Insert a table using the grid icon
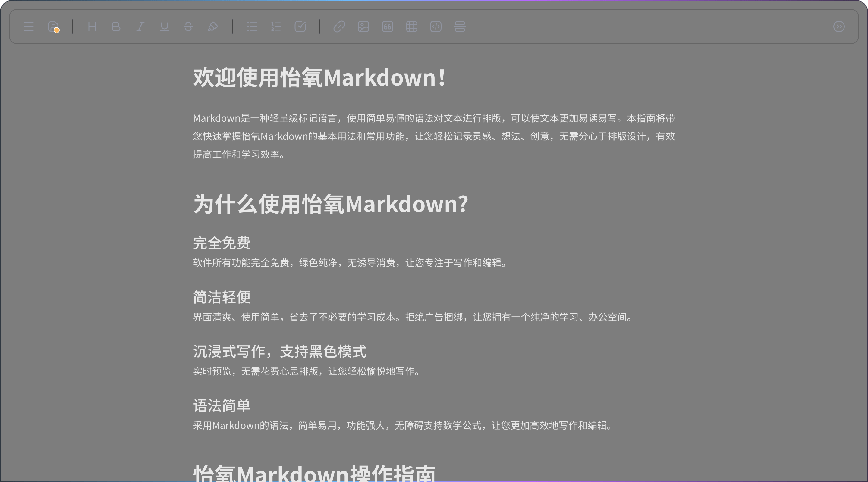 411,27
